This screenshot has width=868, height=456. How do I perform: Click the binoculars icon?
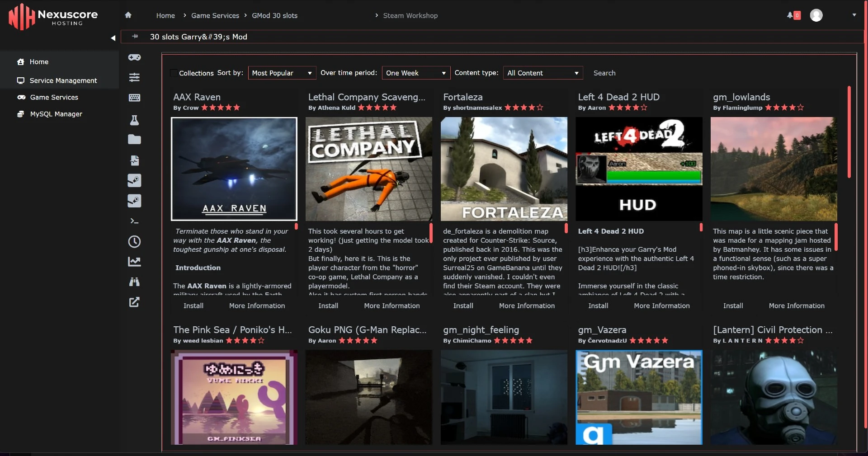134,282
